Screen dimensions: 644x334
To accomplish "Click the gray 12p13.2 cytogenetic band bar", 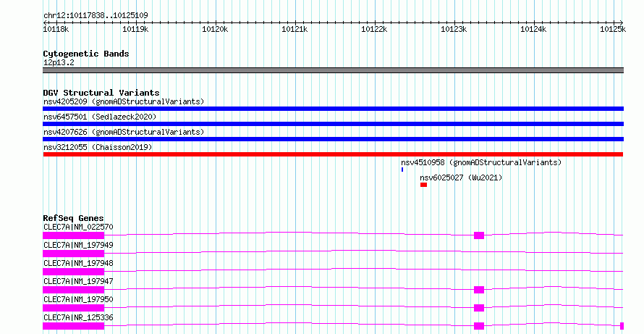I will point(333,70).
